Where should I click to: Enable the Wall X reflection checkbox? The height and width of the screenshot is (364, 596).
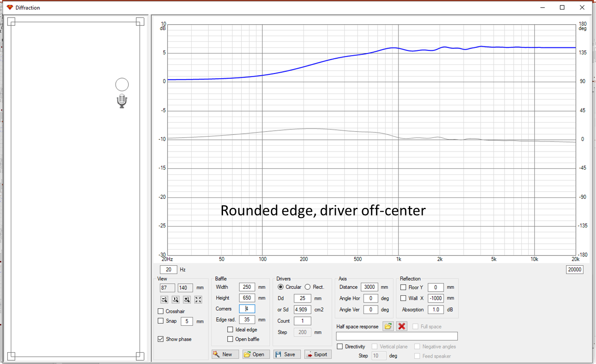[x=403, y=298]
